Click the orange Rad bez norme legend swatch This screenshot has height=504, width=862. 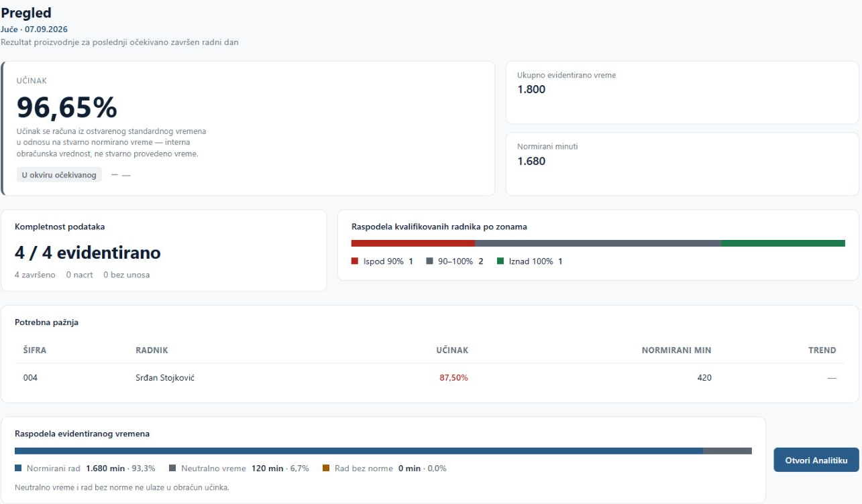tap(326, 468)
